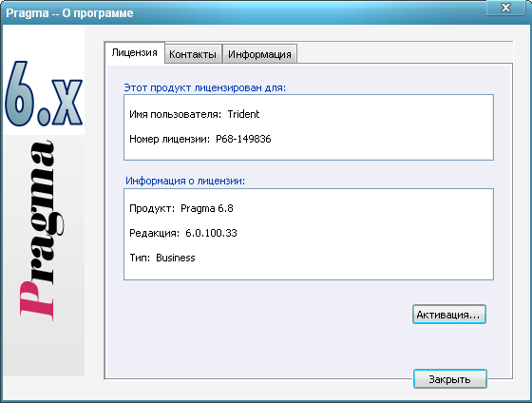Click the license number P68-149836
The height and width of the screenshot is (403, 532).
(x=243, y=139)
